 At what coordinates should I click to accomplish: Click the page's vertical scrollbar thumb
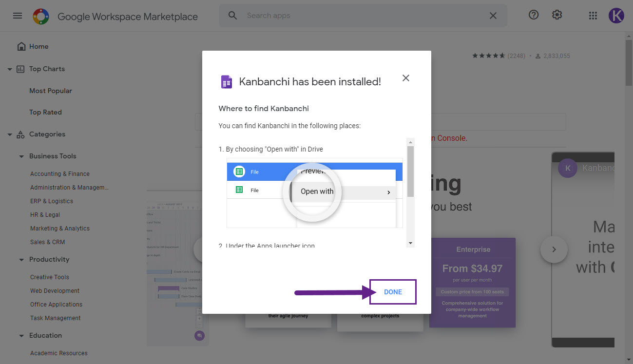tap(629, 63)
